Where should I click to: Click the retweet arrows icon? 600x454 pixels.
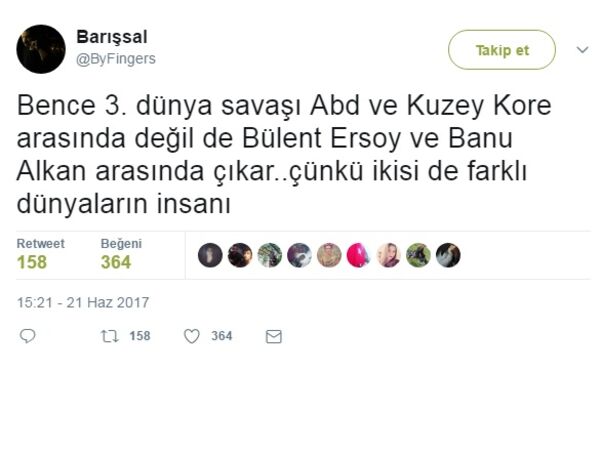click(x=109, y=336)
